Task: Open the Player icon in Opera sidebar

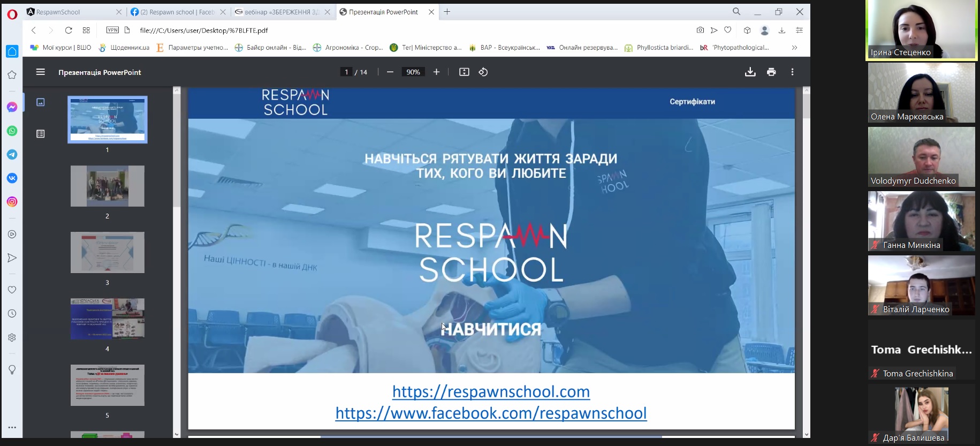Action: pyautogui.click(x=12, y=234)
